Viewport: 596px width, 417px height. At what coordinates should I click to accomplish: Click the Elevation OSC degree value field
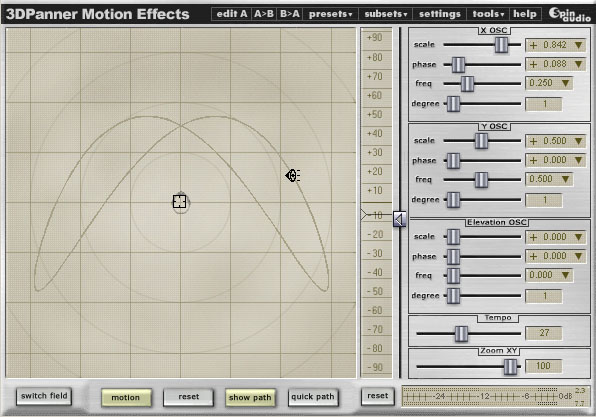[x=544, y=296]
